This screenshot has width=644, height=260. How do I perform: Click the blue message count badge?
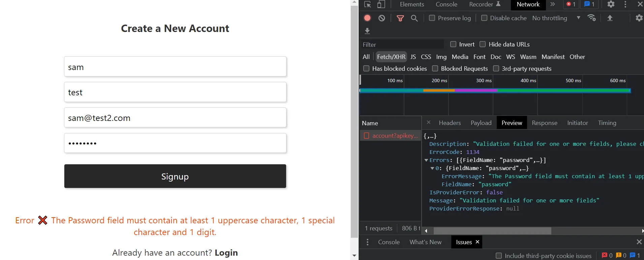tap(589, 4)
